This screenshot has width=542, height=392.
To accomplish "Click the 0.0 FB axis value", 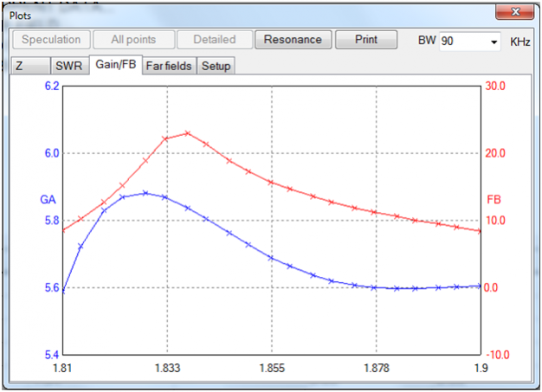I will click(x=491, y=287).
